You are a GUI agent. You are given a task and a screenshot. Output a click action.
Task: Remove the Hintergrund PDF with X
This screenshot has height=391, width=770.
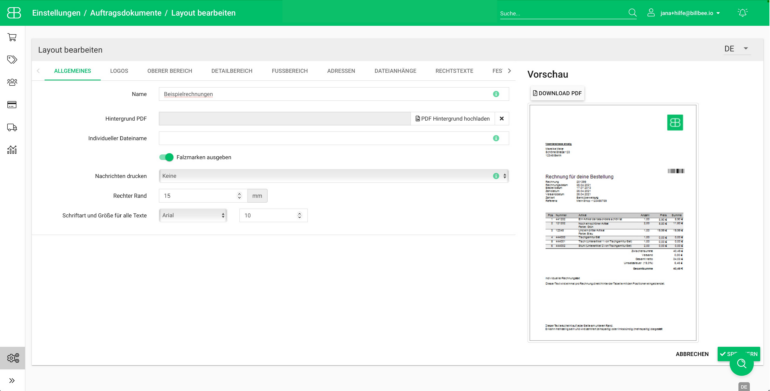tap(501, 119)
